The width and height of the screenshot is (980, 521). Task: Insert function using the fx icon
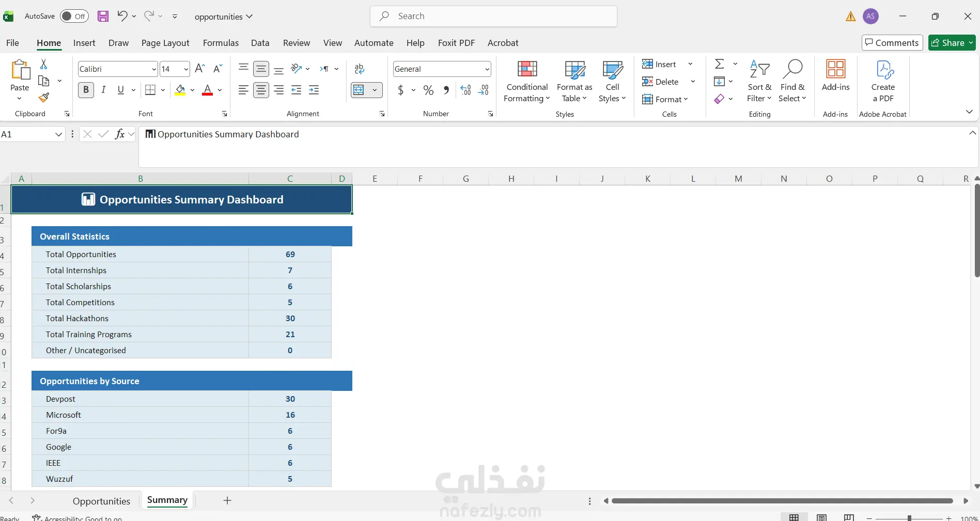[x=120, y=134]
